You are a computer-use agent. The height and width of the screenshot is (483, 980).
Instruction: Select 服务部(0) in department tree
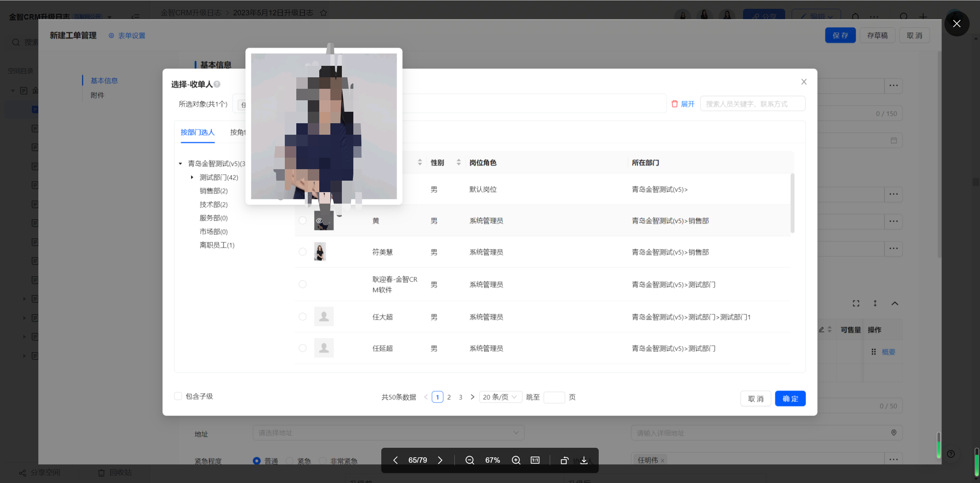click(x=214, y=218)
